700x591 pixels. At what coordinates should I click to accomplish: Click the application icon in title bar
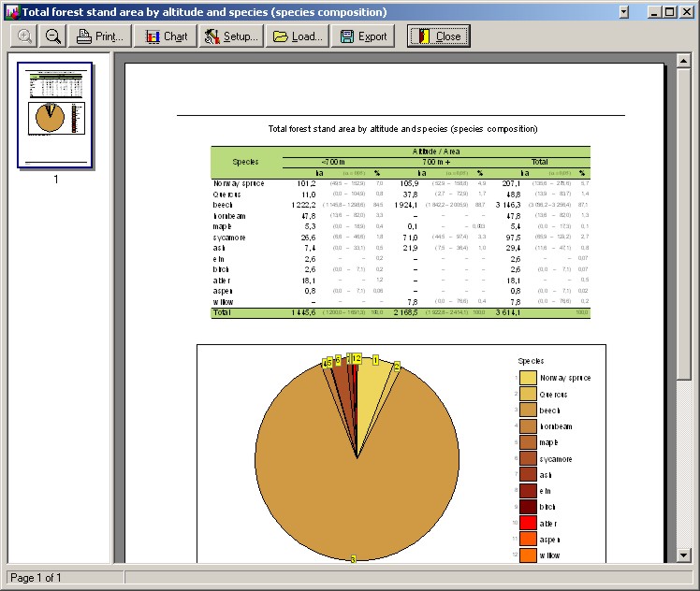[12, 12]
